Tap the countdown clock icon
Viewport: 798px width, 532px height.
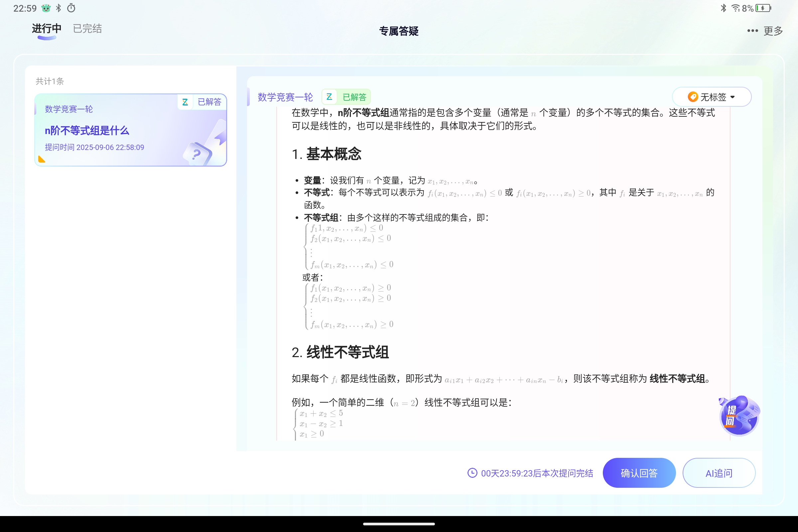[472, 473]
